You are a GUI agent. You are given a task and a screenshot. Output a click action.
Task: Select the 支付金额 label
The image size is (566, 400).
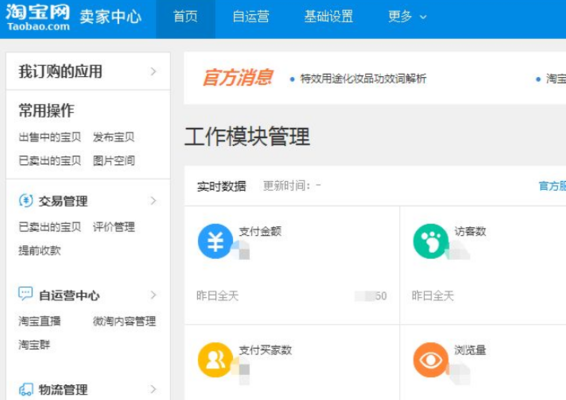coord(260,231)
